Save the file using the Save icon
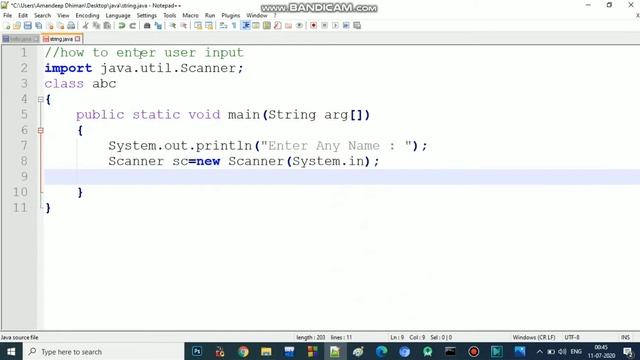 point(28,26)
